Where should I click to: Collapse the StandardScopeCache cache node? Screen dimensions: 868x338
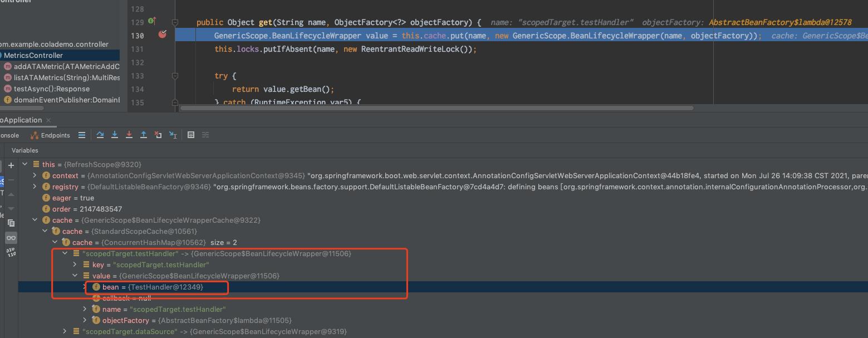pos(45,232)
